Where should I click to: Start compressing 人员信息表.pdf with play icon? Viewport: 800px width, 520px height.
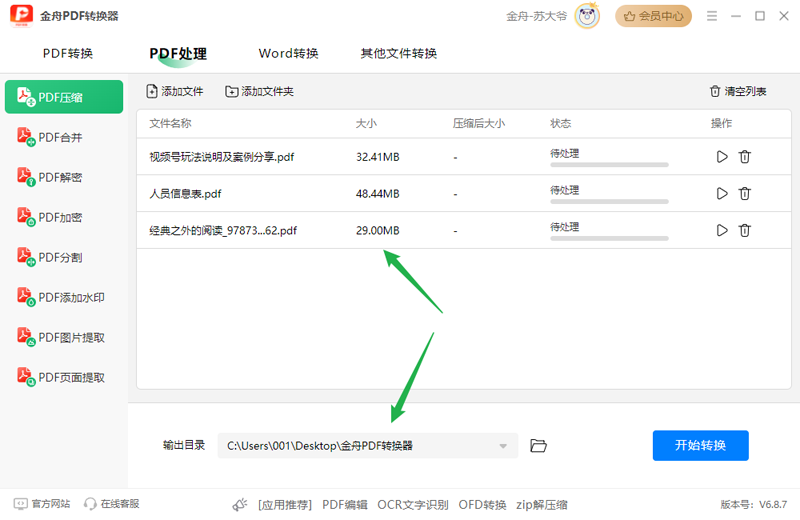722,193
